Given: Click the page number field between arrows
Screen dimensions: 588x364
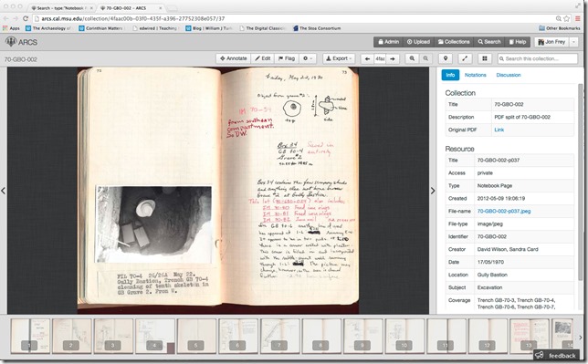Looking at the screenshot, I should (x=380, y=59).
